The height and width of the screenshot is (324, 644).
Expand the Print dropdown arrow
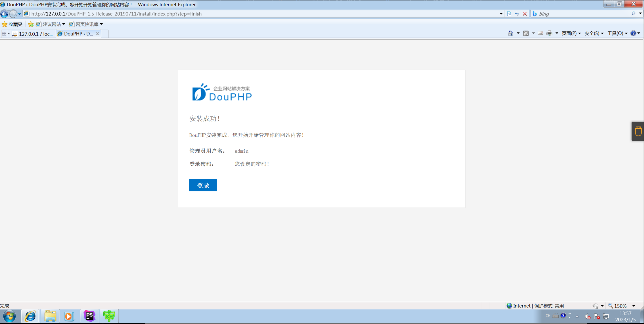coord(557,33)
